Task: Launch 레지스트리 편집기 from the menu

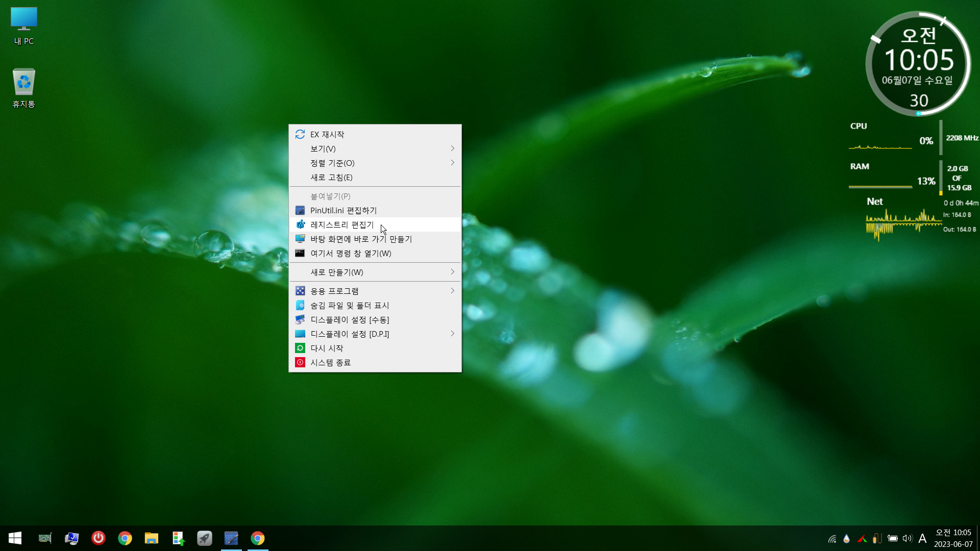Action: tap(375, 224)
